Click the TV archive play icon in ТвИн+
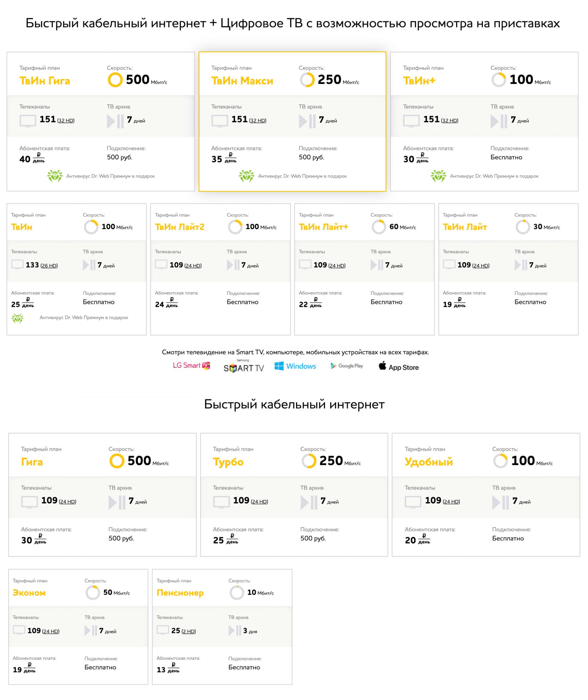 point(499,121)
